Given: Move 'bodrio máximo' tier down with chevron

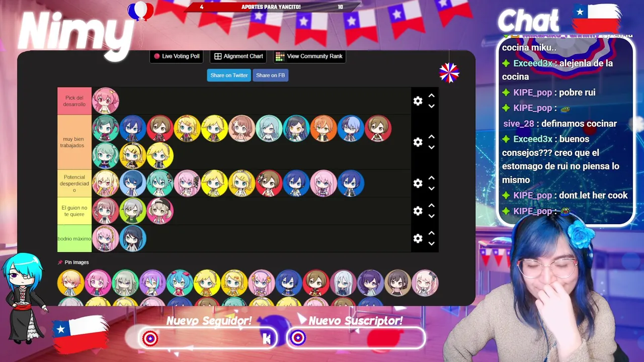Looking at the screenshot, I should [x=431, y=243].
